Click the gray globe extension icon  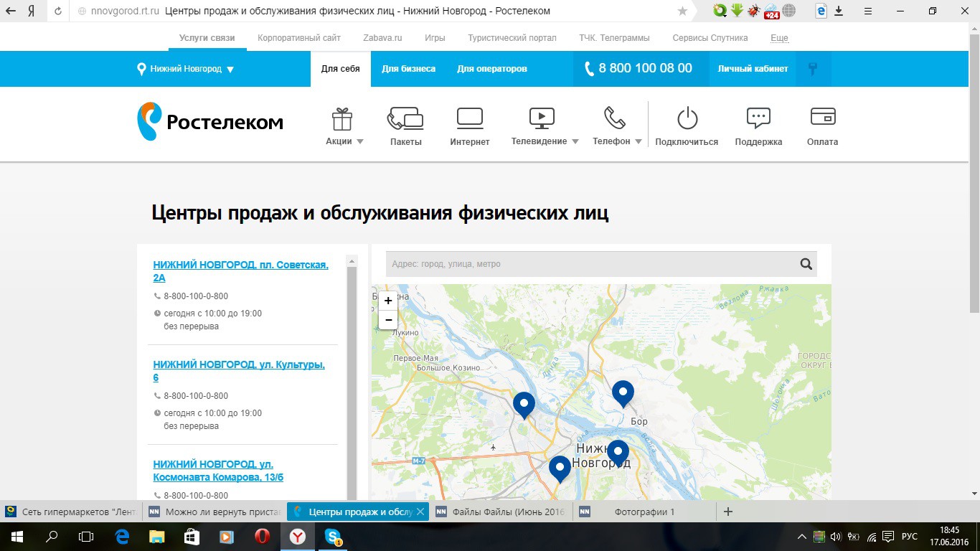[x=789, y=11]
